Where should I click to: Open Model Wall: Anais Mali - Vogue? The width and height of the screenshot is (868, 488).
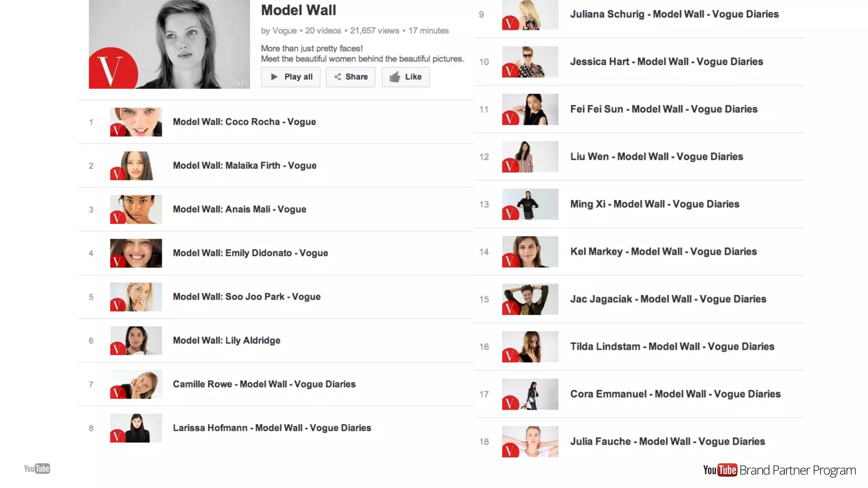(239, 209)
